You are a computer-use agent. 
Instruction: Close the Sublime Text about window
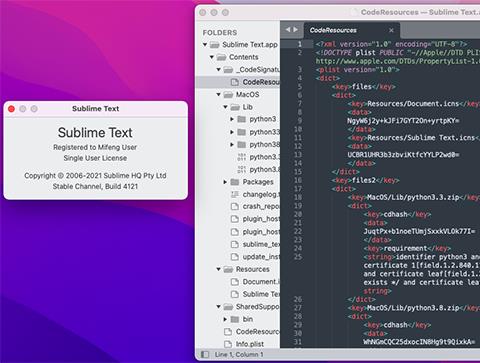click(x=11, y=109)
